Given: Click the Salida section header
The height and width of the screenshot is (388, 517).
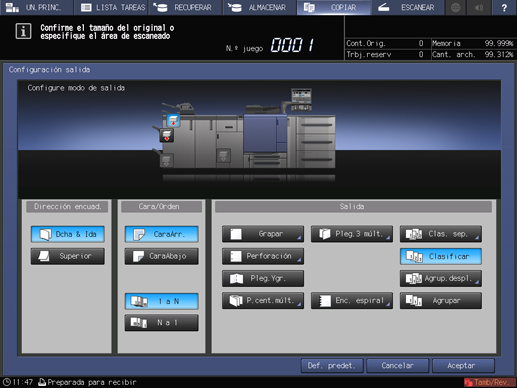Looking at the screenshot, I should point(353,207).
